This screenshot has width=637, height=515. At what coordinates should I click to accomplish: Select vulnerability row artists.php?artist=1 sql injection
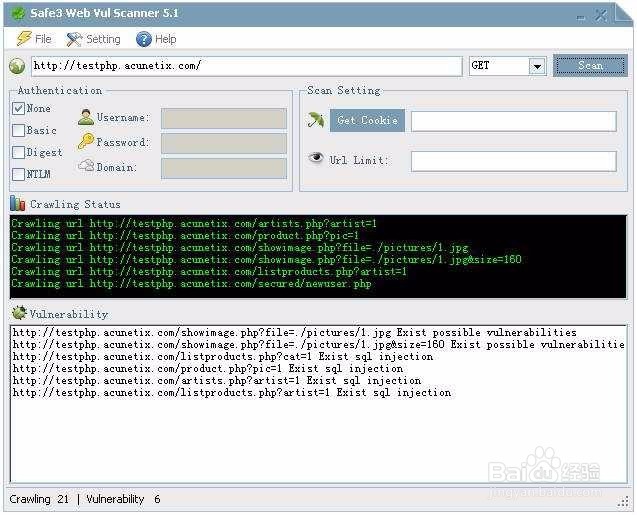[x=217, y=381]
